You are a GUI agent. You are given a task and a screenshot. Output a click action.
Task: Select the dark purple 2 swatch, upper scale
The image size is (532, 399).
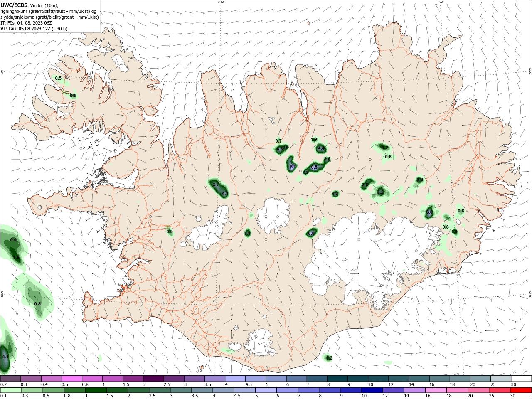click(153, 379)
